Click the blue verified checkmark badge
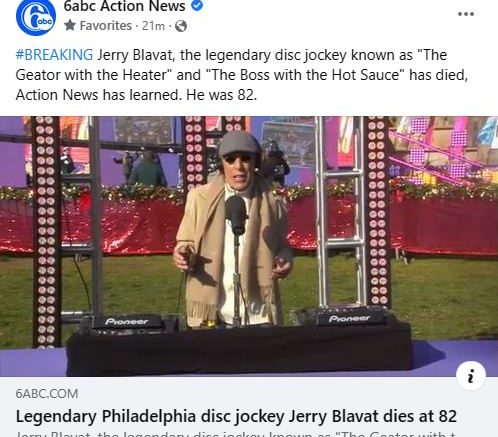The image size is (498, 437). point(197,6)
